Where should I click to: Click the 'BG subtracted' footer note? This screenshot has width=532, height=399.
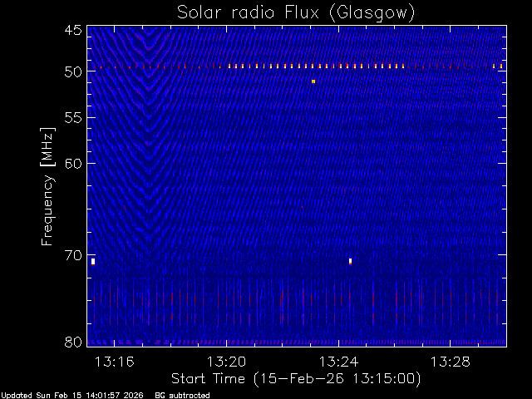click(183, 396)
